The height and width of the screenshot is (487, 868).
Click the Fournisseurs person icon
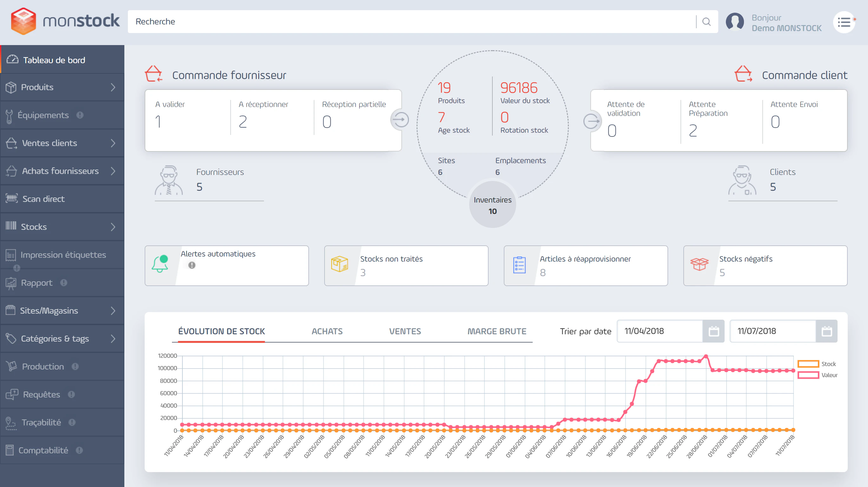[168, 180]
